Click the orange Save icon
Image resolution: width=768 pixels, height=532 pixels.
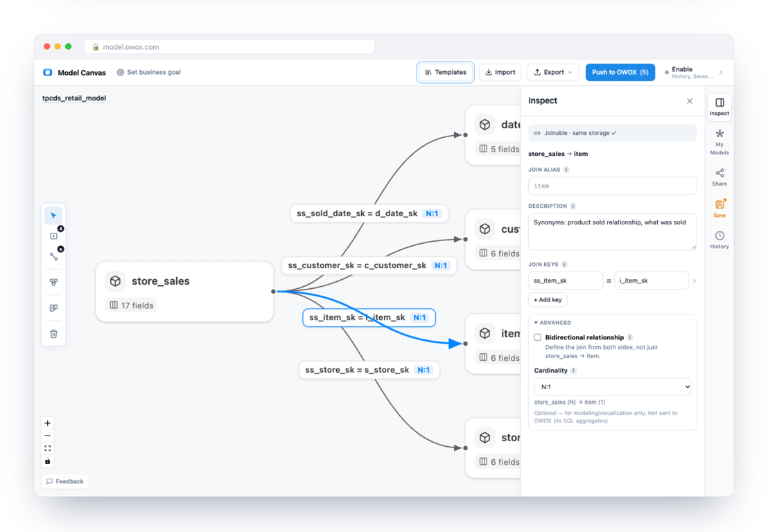click(x=719, y=204)
